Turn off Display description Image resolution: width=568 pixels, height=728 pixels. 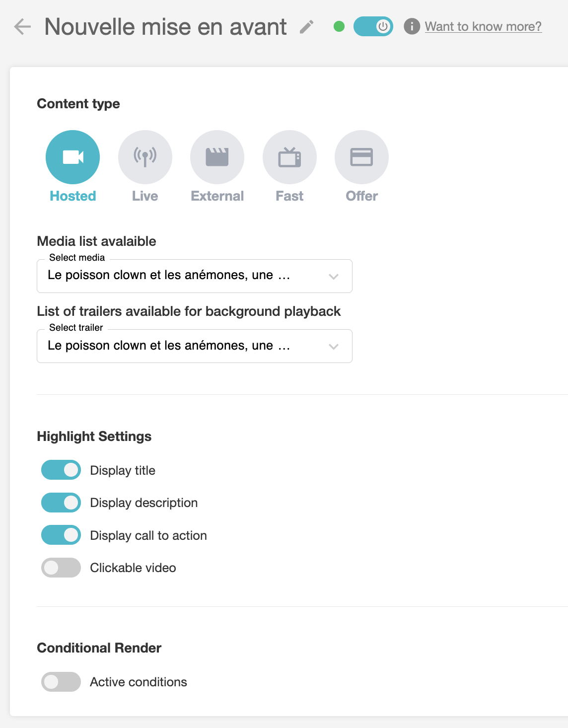click(61, 503)
